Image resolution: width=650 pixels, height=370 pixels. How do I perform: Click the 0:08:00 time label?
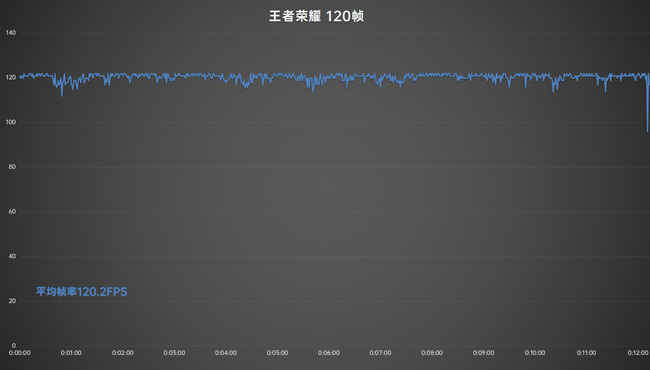[432, 353]
